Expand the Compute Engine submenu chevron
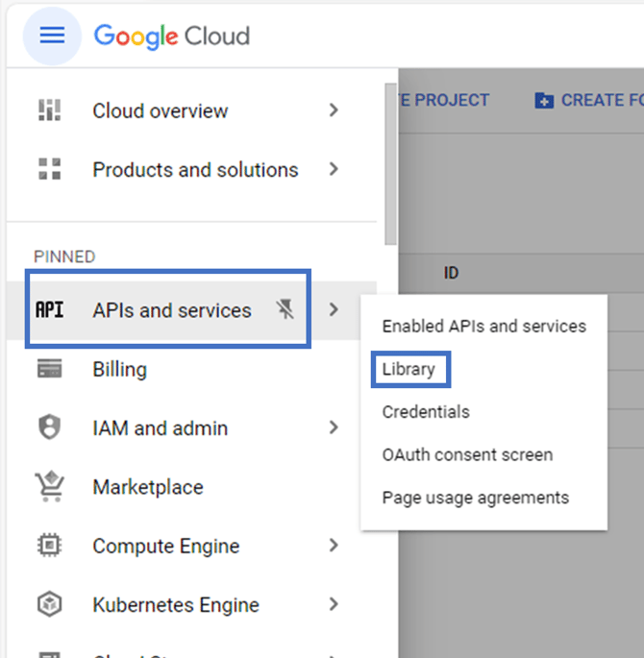Viewport: 644px width, 658px height. 334,546
